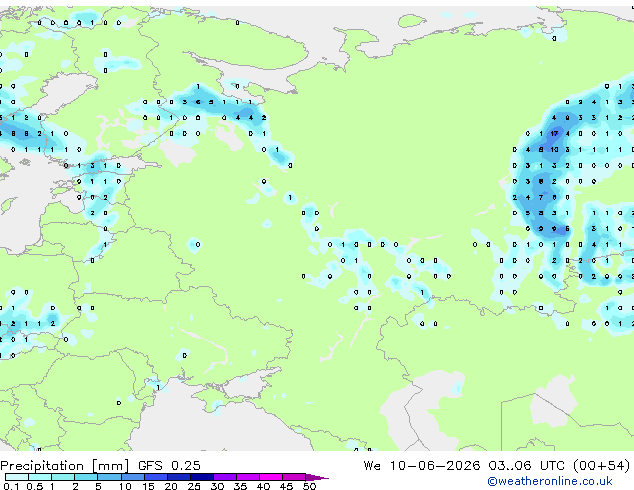Select the legend swatch between 20 and 25
The image size is (634, 490).
click(178, 477)
